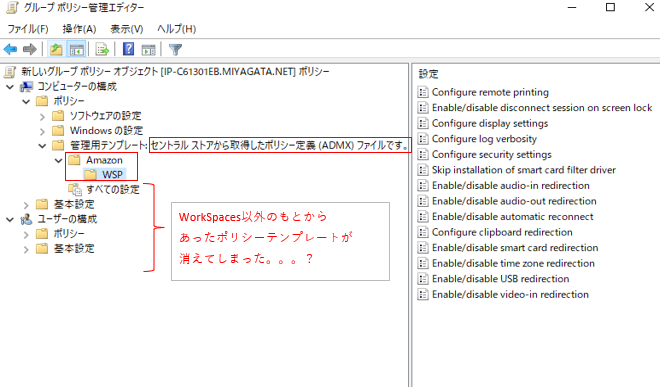
Task: Select the Configure log verbosity text
Action: pos(484,139)
